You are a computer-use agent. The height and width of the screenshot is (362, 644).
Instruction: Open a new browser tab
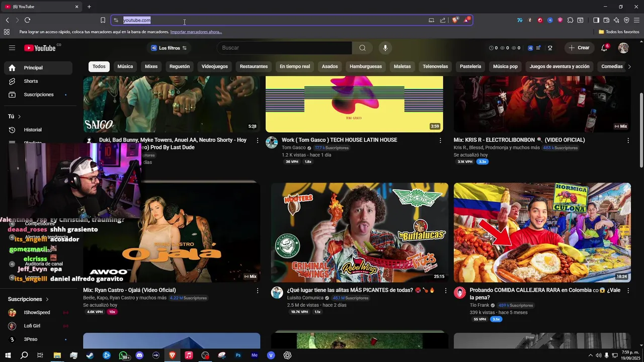(89, 7)
